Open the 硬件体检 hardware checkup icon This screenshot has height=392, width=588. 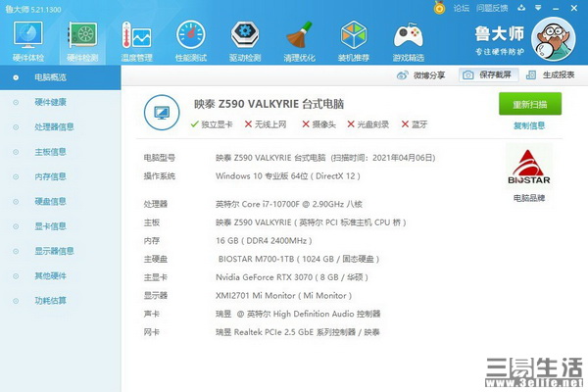28,41
